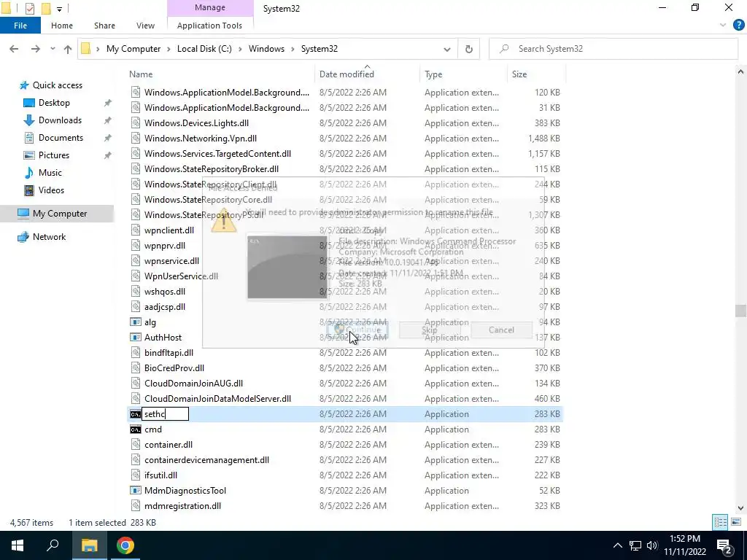The width and height of the screenshot is (747, 560).
Task: Click the Manage contextual tab
Action: (x=210, y=7)
